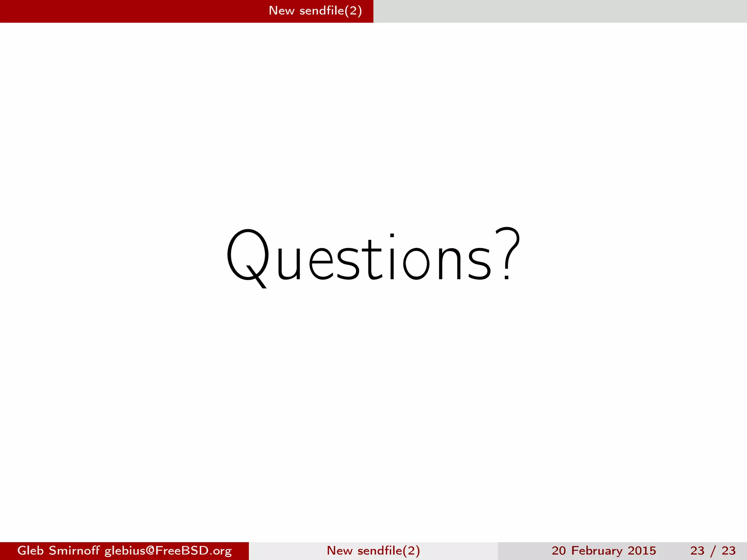Screen dimensions: 747x560
Task: Click the 'Questions?' heading text
Action: (373, 257)
